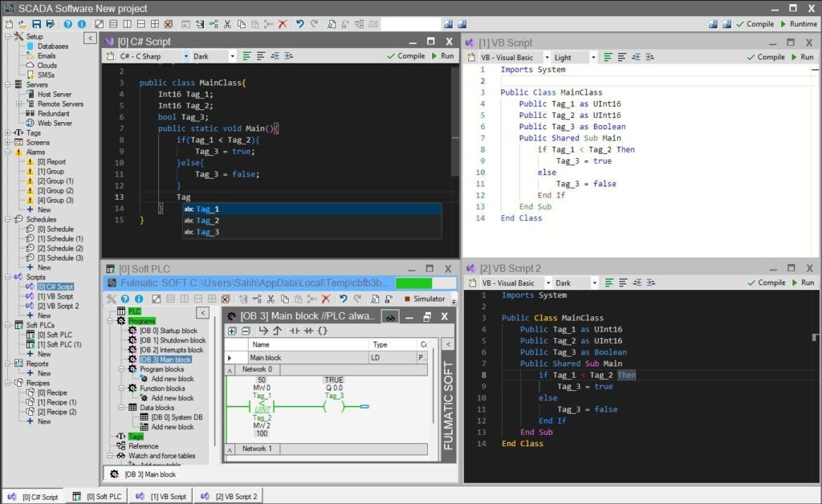Toggle word wrap in the C# Script editor
Screen dimensions: 822x504
coord(247,55)
